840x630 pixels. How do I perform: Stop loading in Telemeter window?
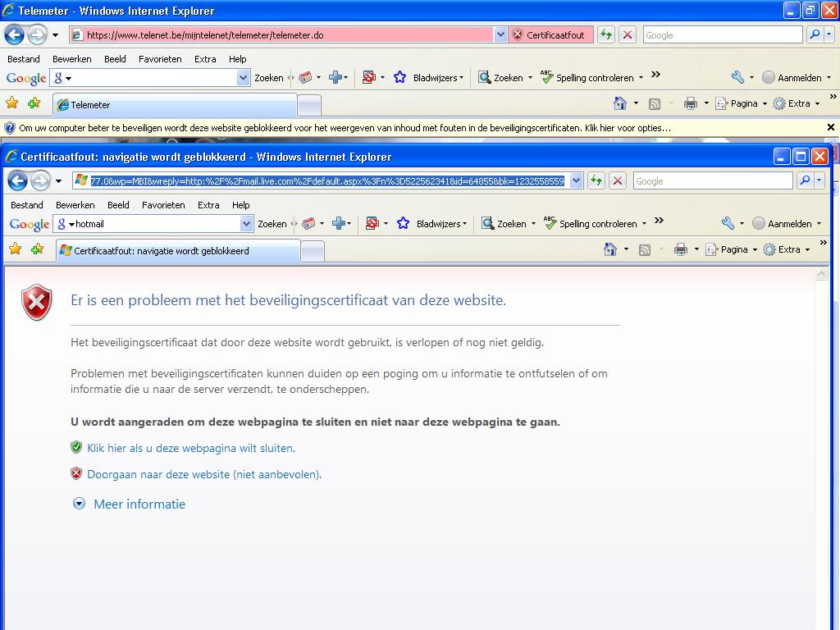click(628, 34)
